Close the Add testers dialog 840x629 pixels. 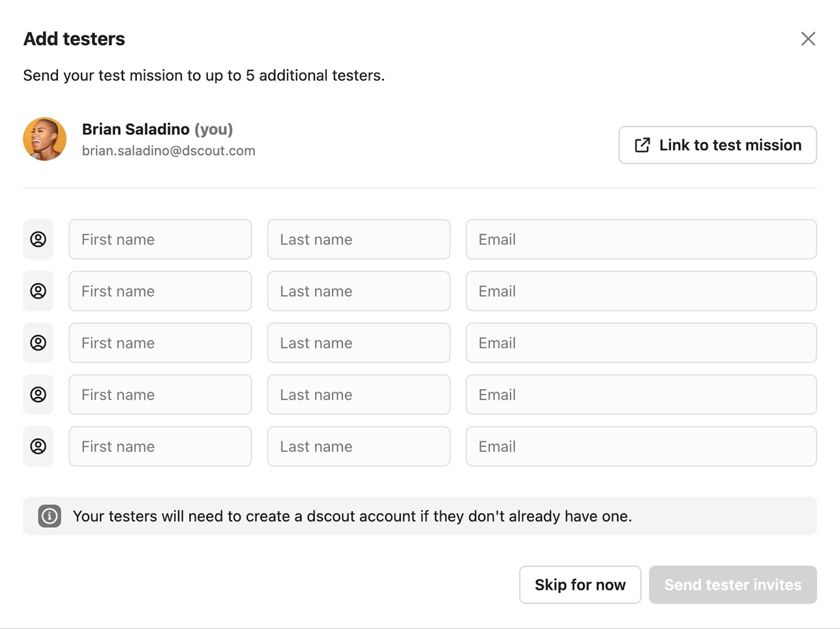click(x=808, y=39)
